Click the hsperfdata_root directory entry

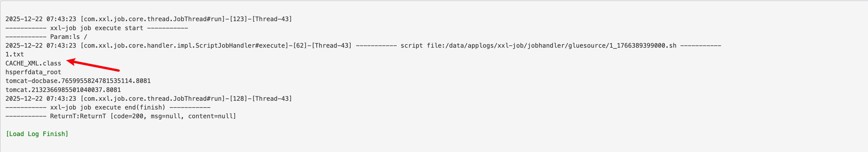(x=33, y=72)
